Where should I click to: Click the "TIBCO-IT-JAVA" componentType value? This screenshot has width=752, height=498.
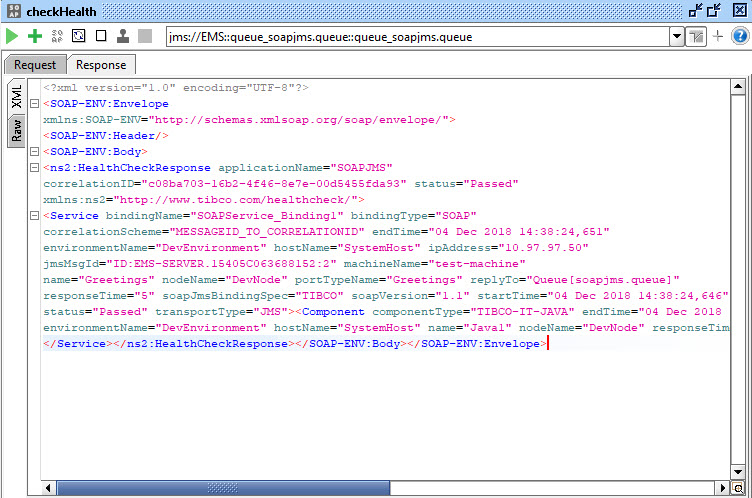523,311
